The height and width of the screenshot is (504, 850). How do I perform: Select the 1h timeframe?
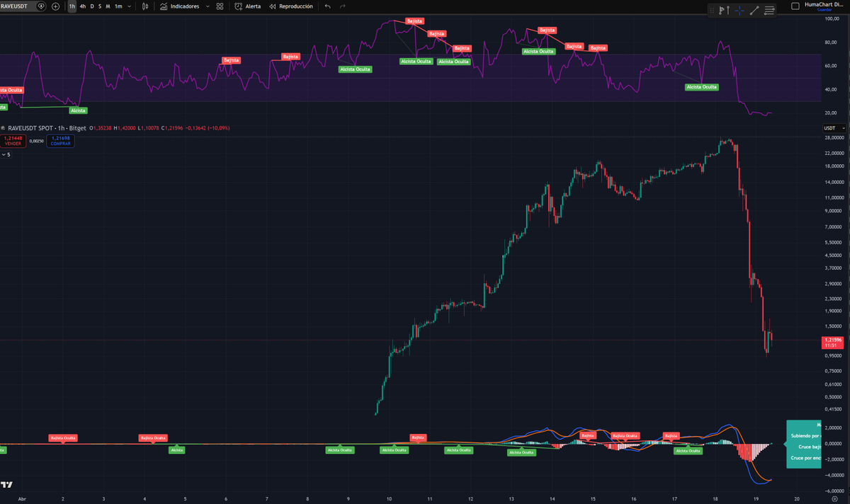click(x=72, y=6)
